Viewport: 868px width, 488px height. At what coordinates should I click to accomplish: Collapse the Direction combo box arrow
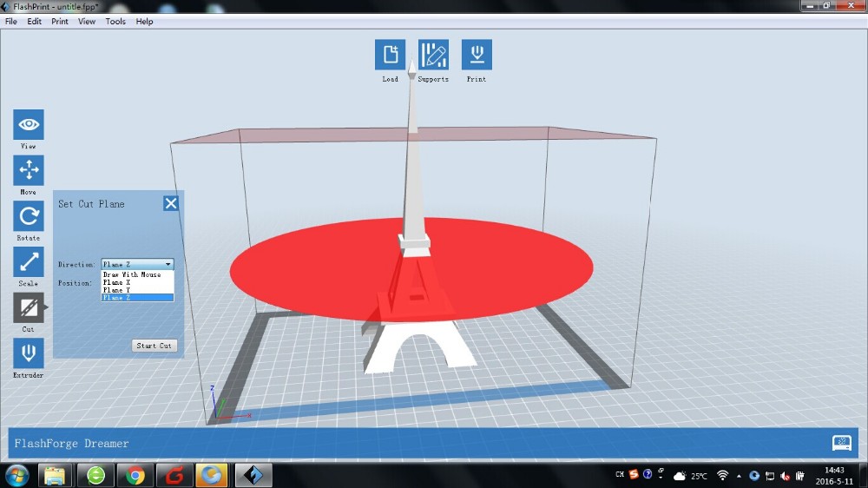click(168, 264)
